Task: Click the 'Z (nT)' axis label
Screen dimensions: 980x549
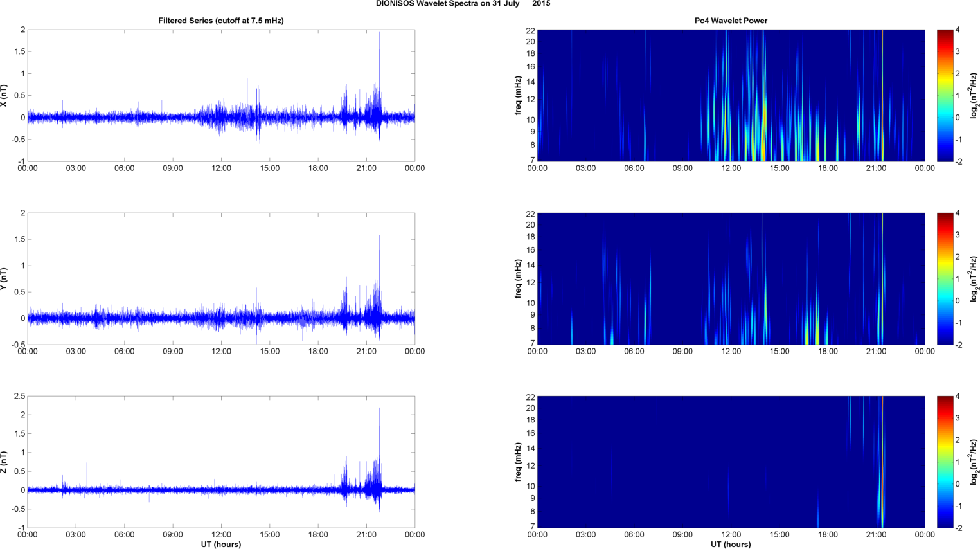Action: click(x=4, y=462)
